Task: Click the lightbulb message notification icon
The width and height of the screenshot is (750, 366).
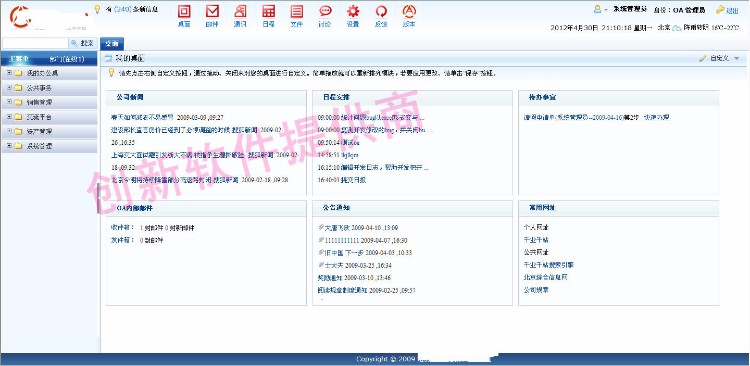Action: [x=98, y=9]
